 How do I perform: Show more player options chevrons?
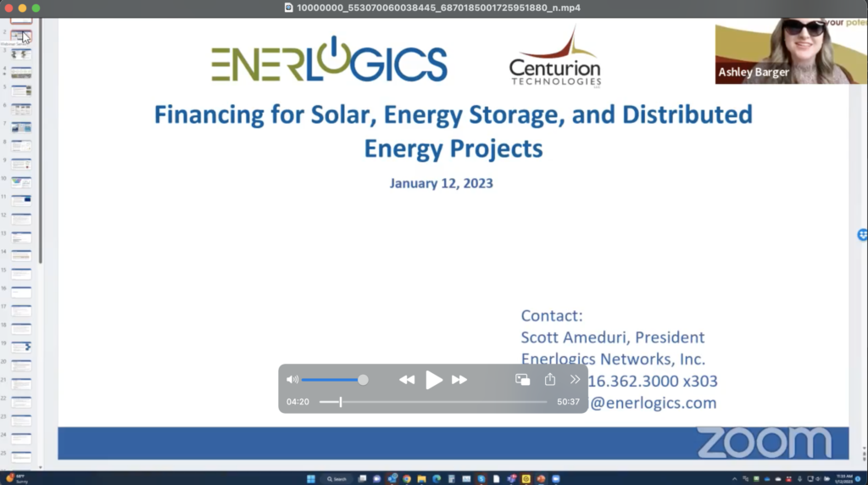point(575,380)
